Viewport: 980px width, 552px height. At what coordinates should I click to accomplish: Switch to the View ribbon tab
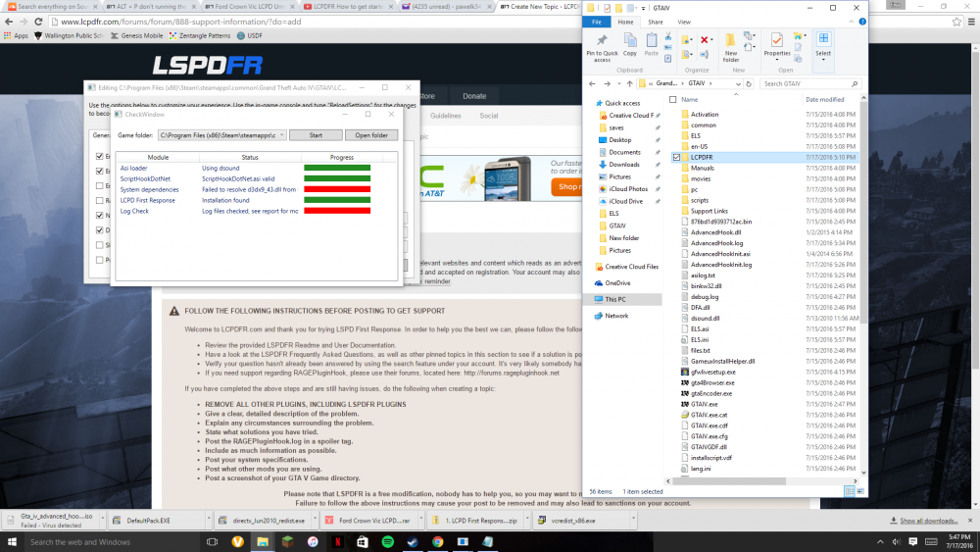tap(684, 22)
